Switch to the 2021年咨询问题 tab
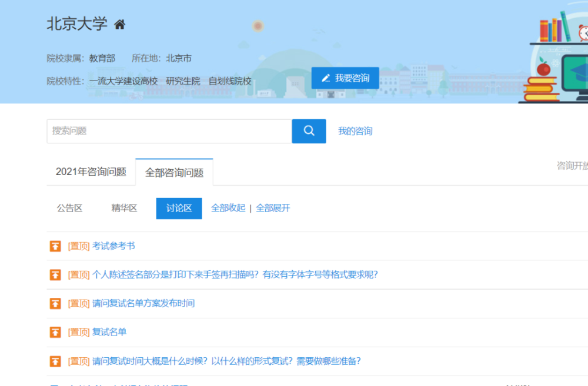The height and width of the screenshot is (386, 588). click(x=91, y=172)
